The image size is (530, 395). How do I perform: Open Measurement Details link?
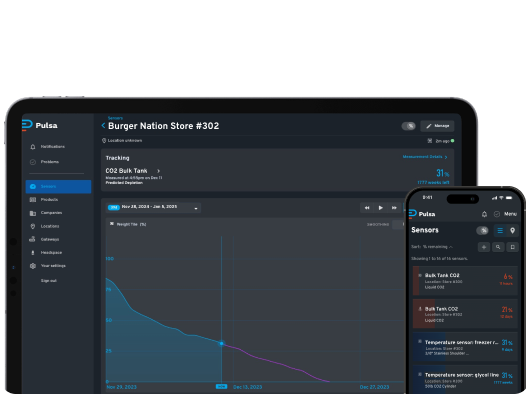point(425,157)
